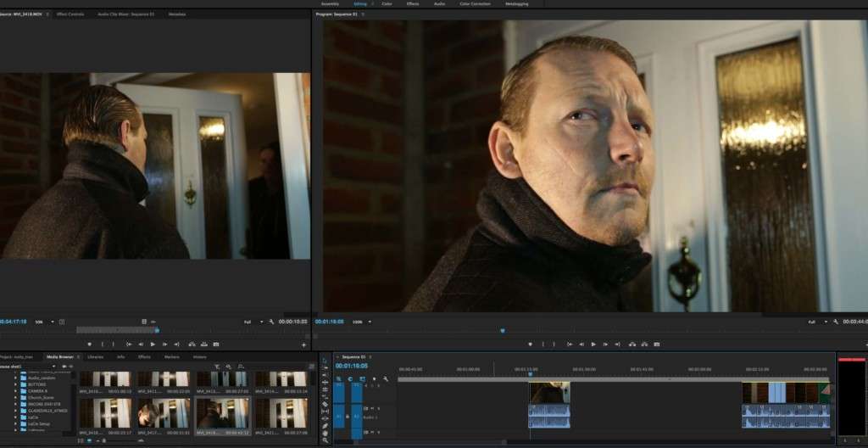Add marker in Source monitor
This screenshot has height=448, width=868.
[89, 344]
